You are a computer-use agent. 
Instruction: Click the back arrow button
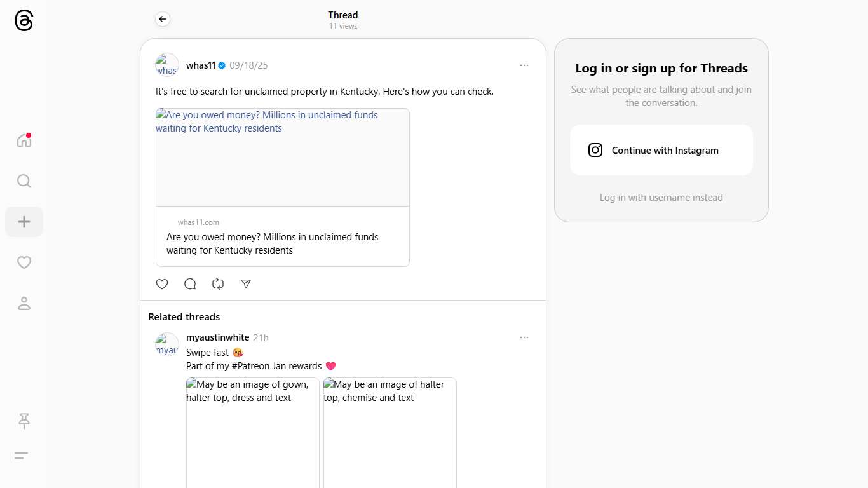click(x=163, y=19)
